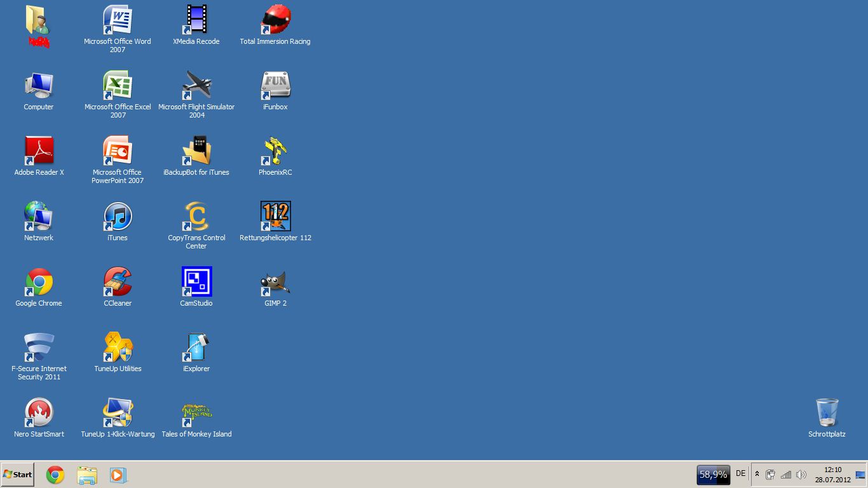868x488 pixels.
Task: Click the iFunbox desktop shortcut
Action: click(x=275, y=86)
